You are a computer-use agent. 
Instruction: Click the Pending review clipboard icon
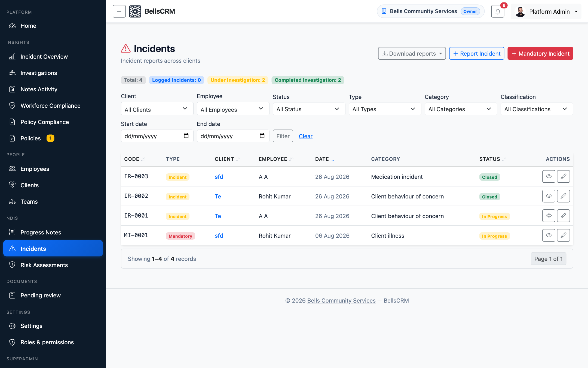[x=12, y=295]
